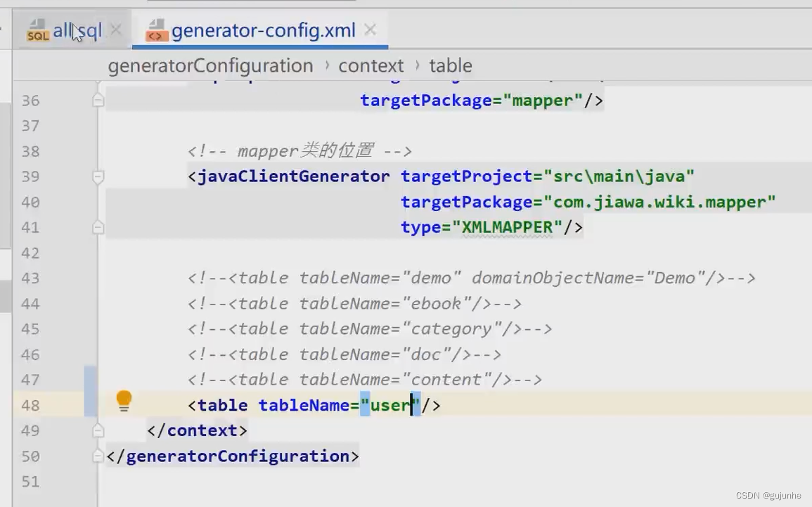Click the XML file icon on generator-config.xml tab
Image resolution: width=812 pixels, height=507 pixels.
click(x=156, y=30)
